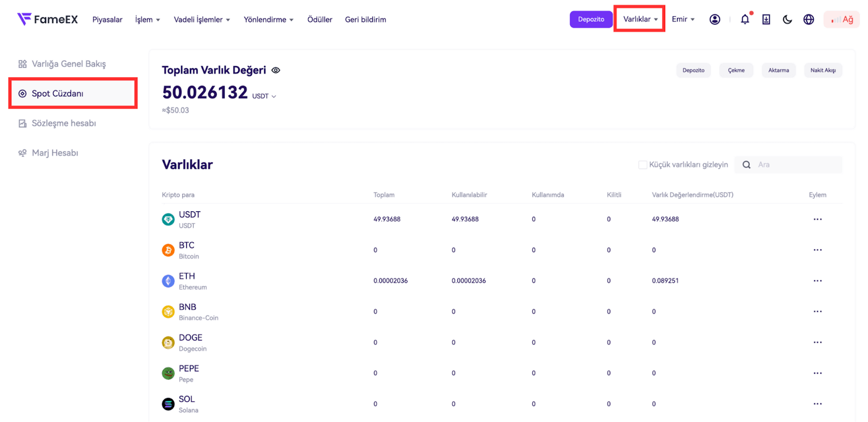
Task: Click the FameEX logo
Action: (48, 20)
